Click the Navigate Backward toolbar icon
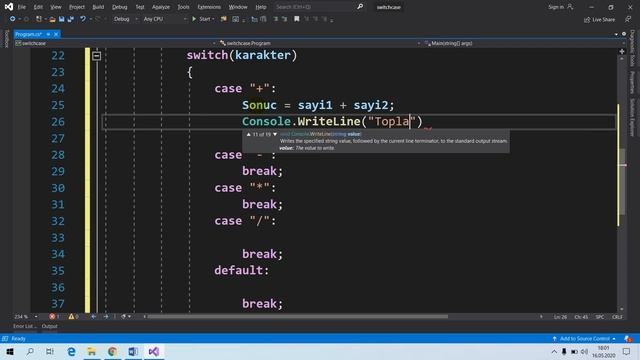Viewport: 640px width, 360px height. point(12,19)
